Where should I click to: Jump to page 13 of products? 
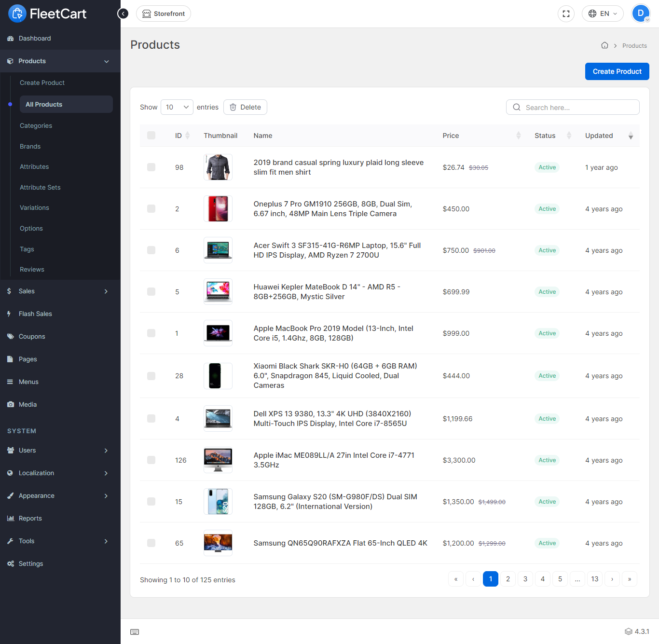coord(595,579)
